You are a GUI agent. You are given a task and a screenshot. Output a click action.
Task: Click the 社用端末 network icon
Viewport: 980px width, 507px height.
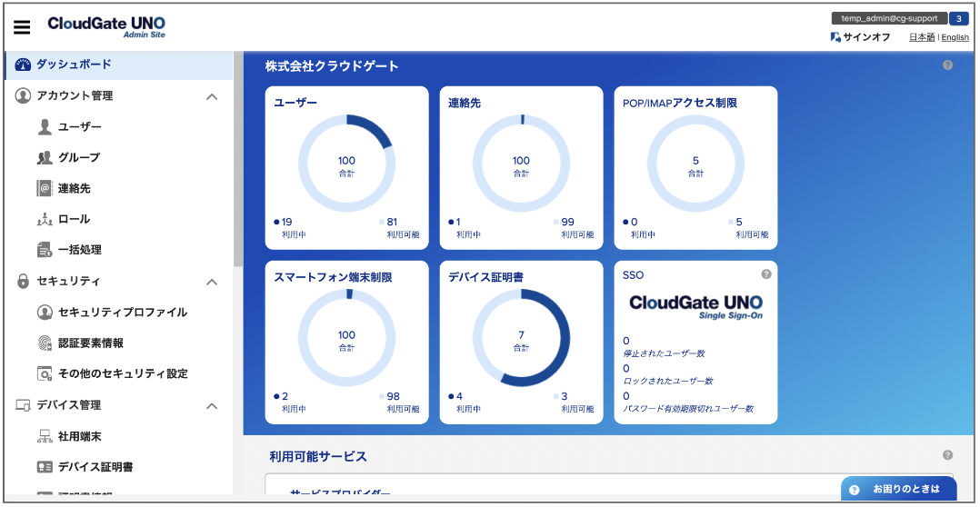[x=44, y=436]
